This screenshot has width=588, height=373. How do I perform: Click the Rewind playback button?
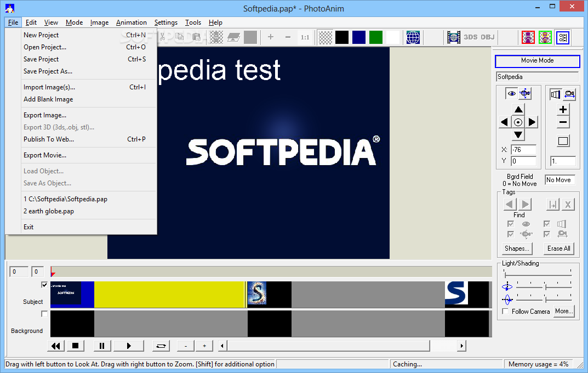(56, 346)
